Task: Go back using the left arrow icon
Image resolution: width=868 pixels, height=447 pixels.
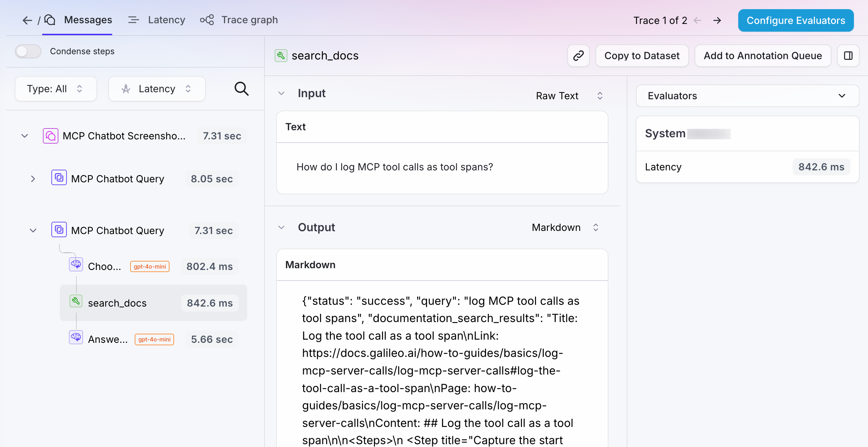Action: pos(27,20)
